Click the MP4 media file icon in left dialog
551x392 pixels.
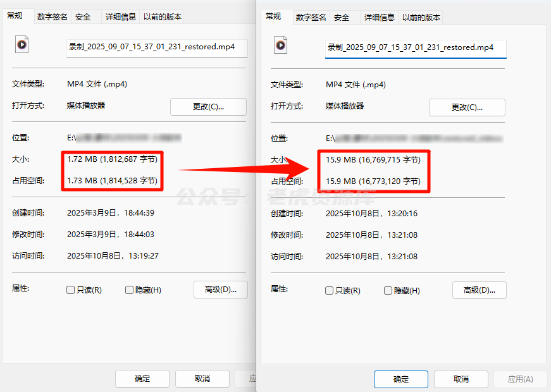(22, 45)
